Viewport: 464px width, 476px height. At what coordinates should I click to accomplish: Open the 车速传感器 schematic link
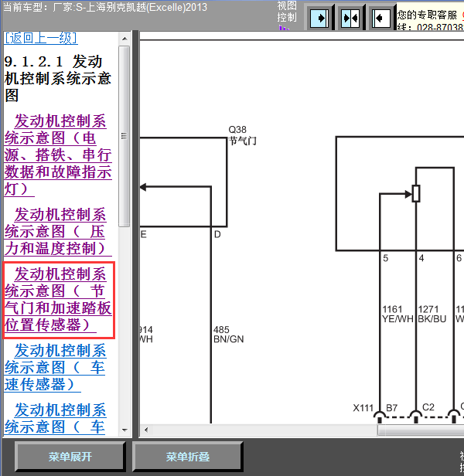(x=55, y=368)
